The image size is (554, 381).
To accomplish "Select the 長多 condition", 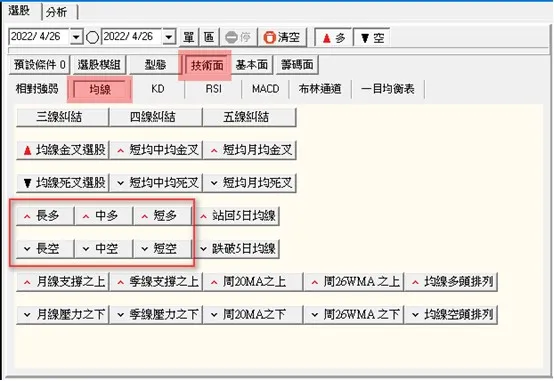I will [45, 216].
